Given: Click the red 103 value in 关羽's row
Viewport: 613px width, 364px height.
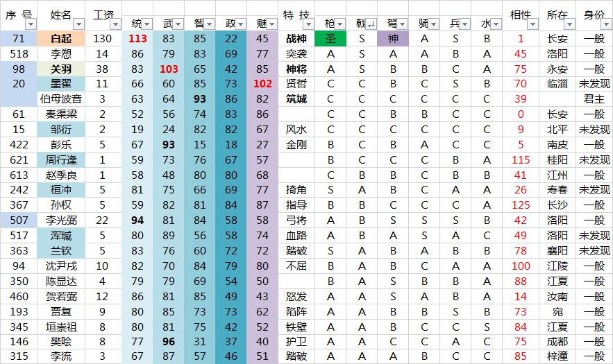Looking at the screenshot, I should pos(169,69).
